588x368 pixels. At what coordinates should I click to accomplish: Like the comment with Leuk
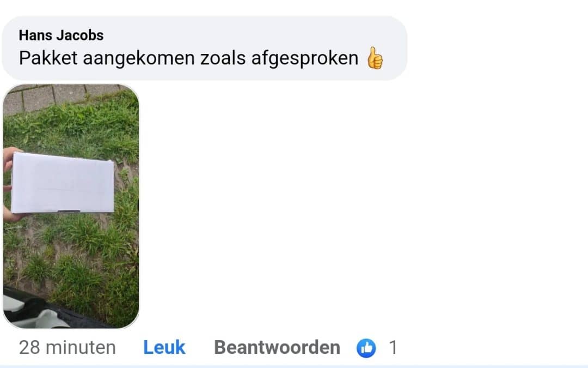coord(164,347)
